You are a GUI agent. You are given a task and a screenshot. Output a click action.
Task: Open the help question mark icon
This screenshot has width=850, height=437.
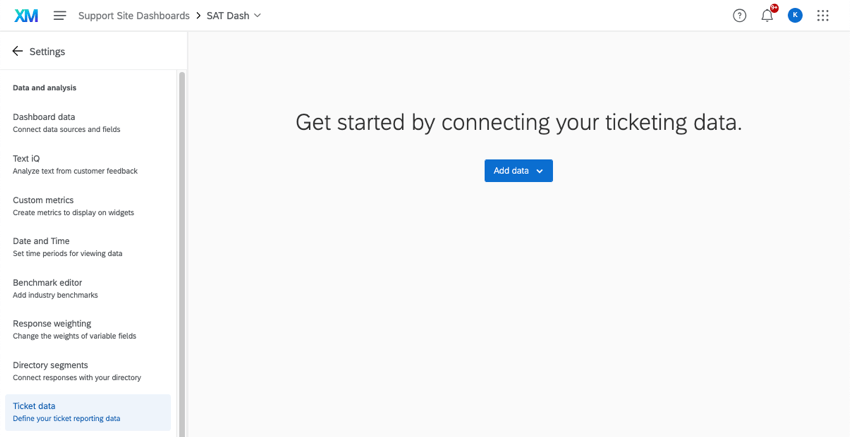click(739, 16)
